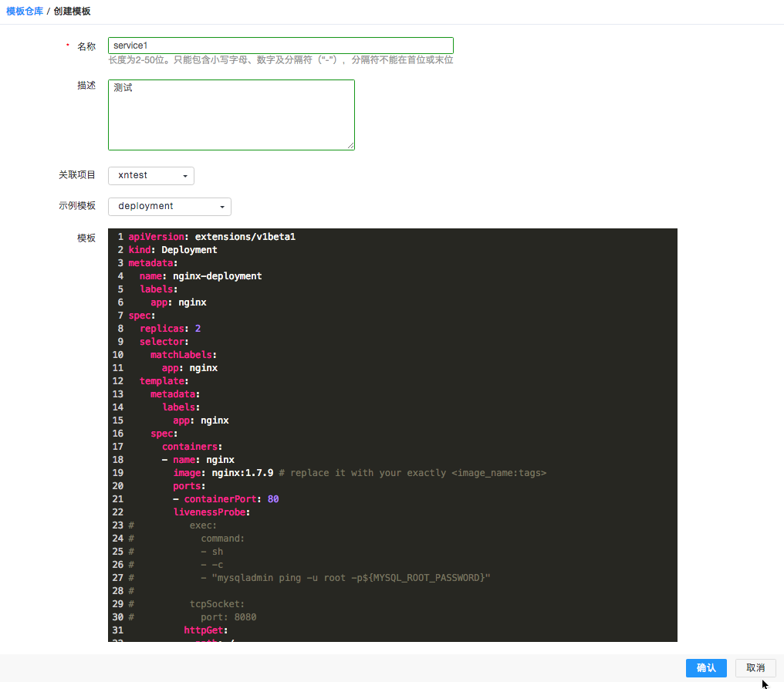The height and width of the screenshot is (689, 784).
Task: Open the 关联项目 dropdown showing xntest
Action: tap(150, 175)
